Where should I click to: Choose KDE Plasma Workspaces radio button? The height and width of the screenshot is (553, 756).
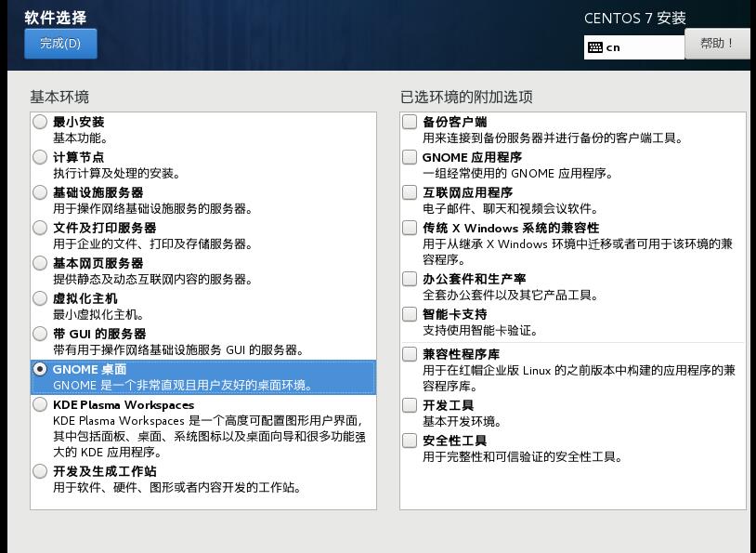click(x=40, y=404)
